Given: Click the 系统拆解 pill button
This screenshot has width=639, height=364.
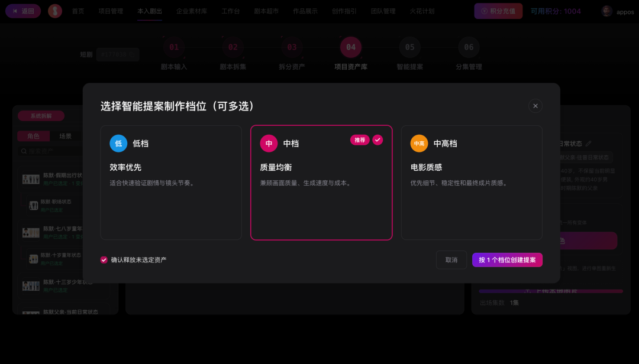Looking at the screenshot, I should click(x=41, y=116).
